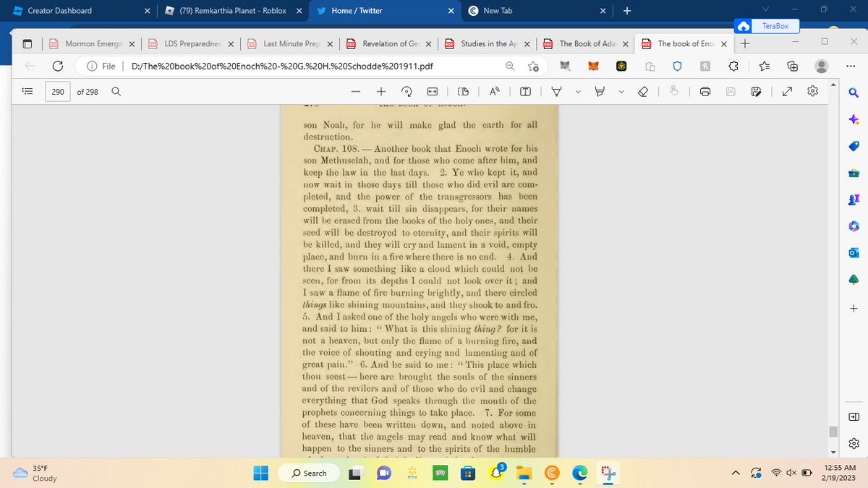Open the Home / Twitter window tab

click(x=386, y=11)
